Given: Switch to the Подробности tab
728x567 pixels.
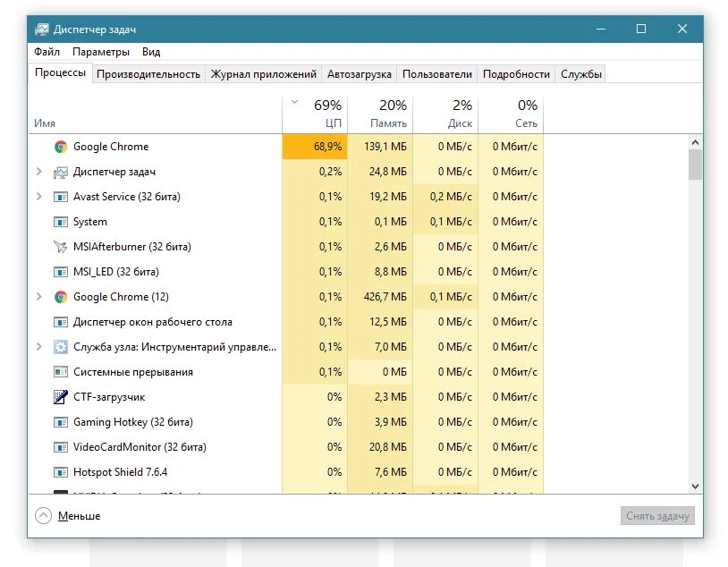Looking at the screenshot, I should (516, 74).
